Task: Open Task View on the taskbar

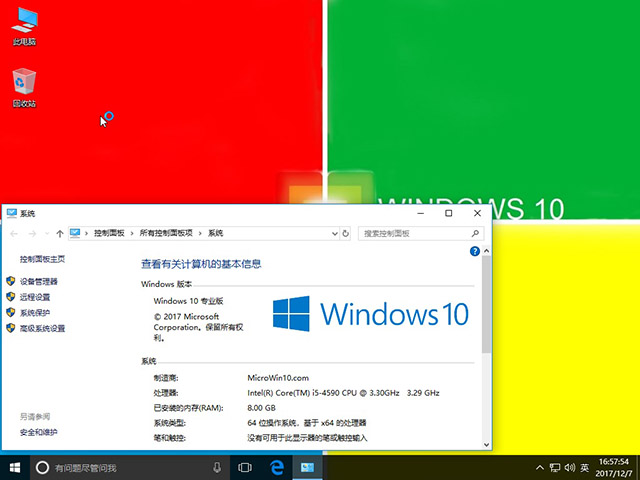Action: click(244, 468)
